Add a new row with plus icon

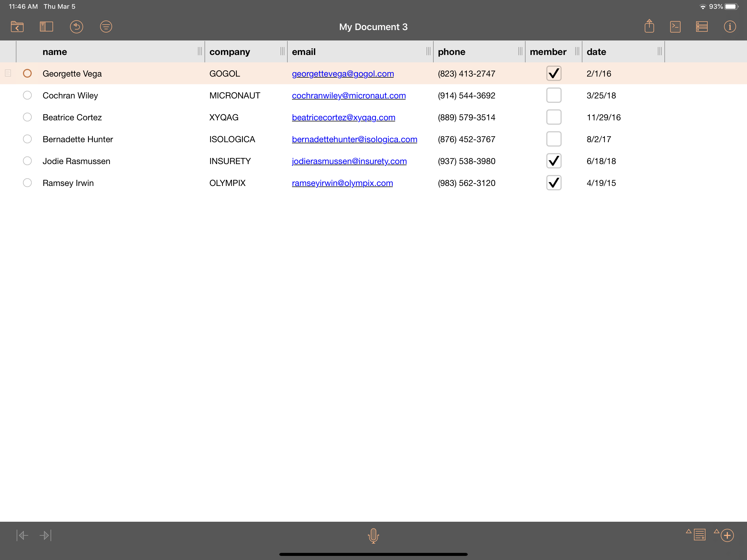[x=727, y=535]
